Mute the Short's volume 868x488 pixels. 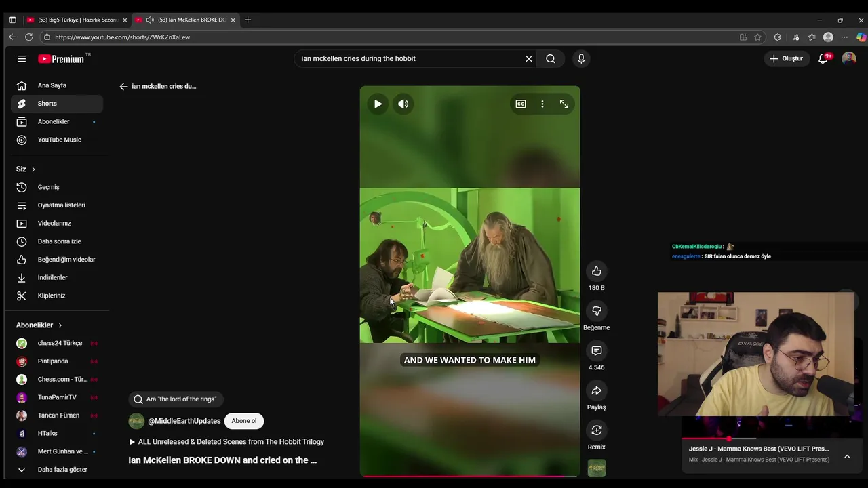403,104
